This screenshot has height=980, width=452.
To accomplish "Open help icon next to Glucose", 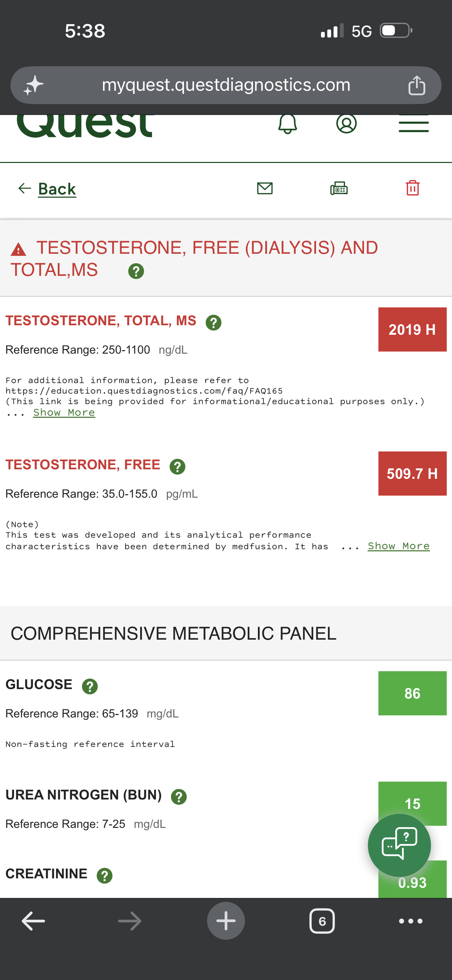I will (90, 686).
